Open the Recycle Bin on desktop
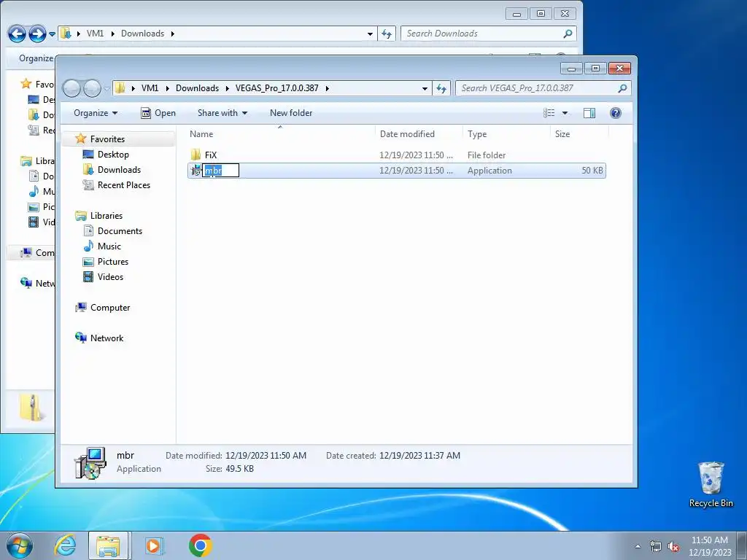Viewport: 747px width, 560px height. (711, 484)
